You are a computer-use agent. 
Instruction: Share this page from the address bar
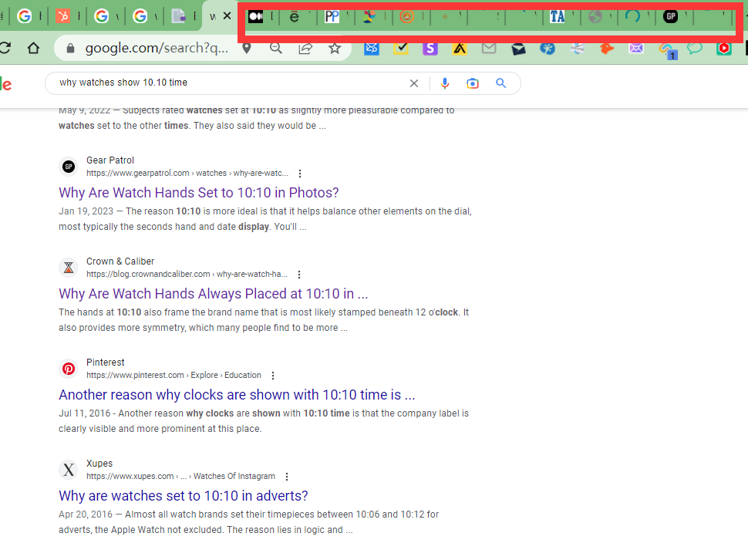click(x=305, y=48)
